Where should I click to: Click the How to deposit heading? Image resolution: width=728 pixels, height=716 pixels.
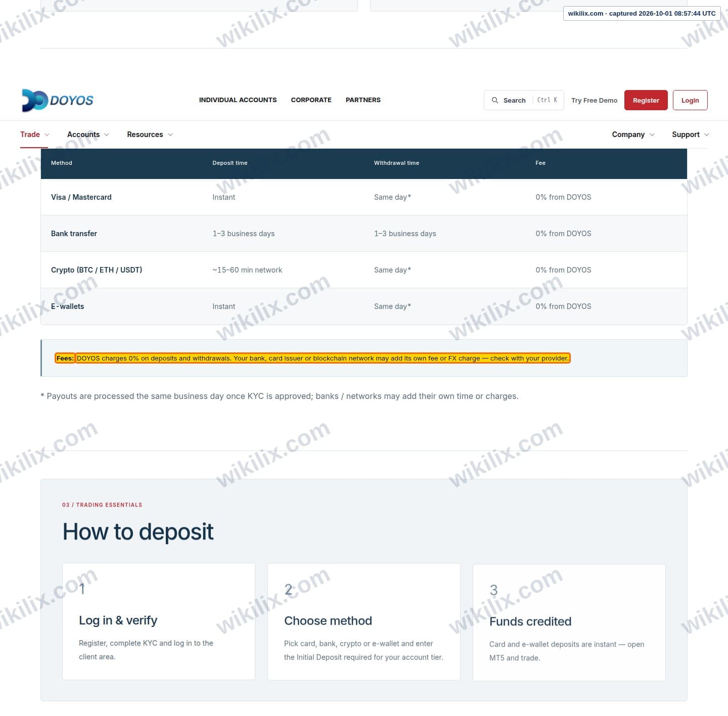[138, 531]
